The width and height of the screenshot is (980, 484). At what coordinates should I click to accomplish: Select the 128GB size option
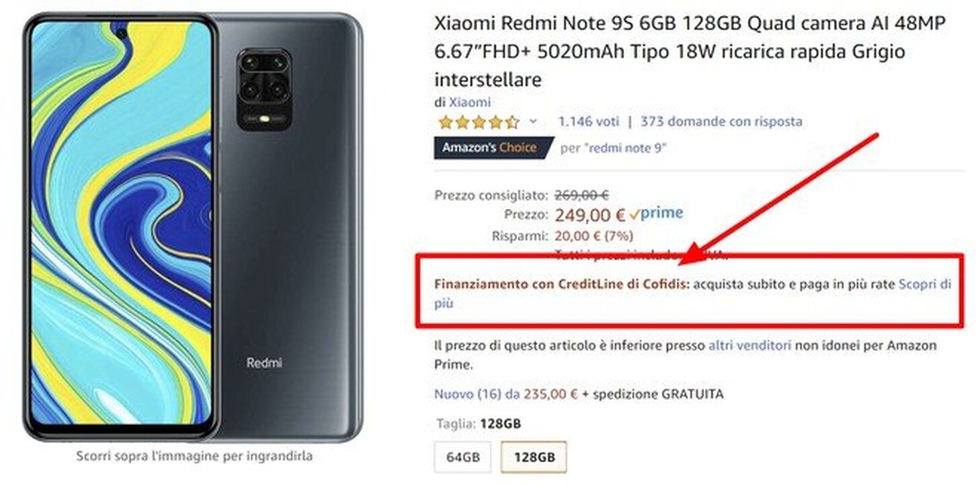point(534,457)
